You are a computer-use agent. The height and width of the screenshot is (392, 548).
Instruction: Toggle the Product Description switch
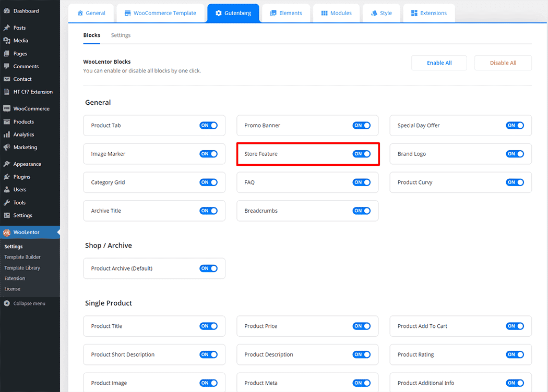click(361, 354)
